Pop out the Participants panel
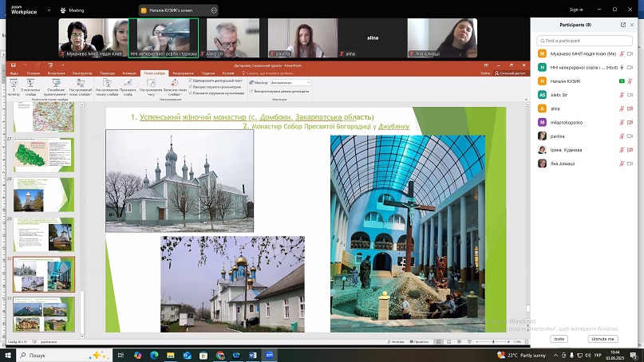 [x=623, y=25]
